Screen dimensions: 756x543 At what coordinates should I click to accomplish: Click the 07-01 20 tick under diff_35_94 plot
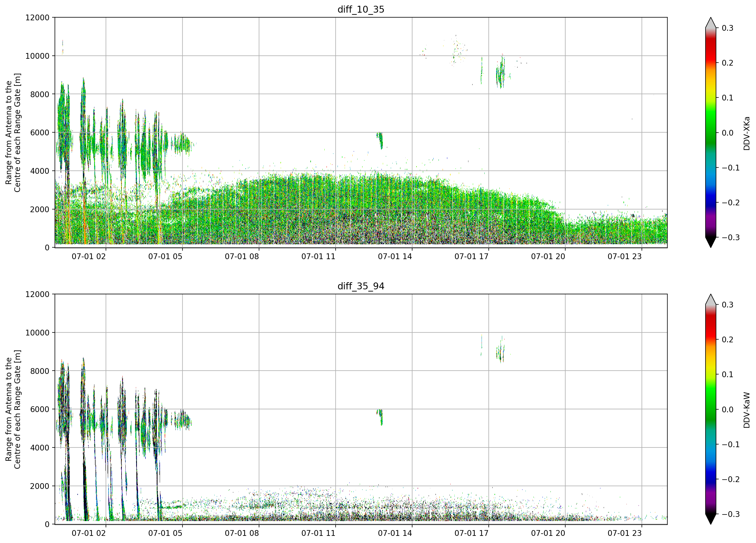click(x=548, y=533)
